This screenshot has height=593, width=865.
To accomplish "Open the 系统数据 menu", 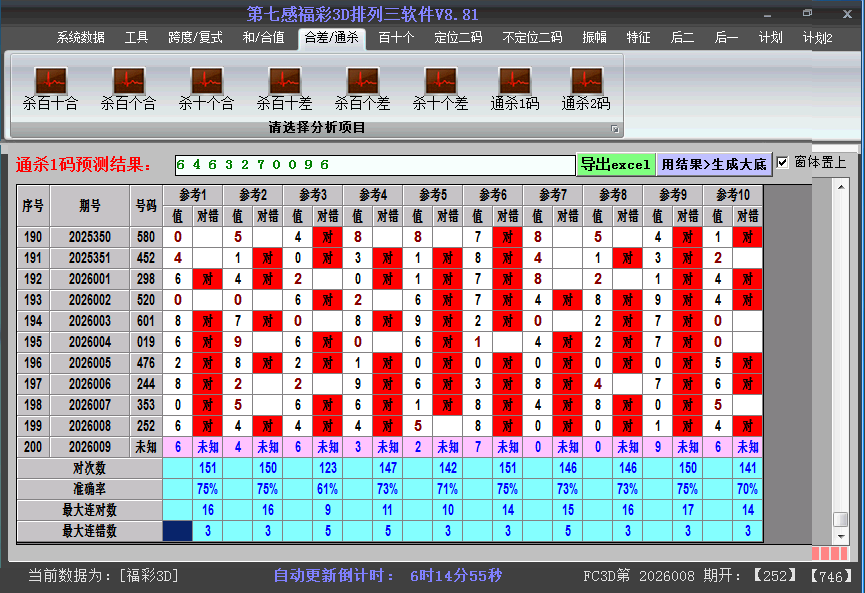I will coord(80,38).
